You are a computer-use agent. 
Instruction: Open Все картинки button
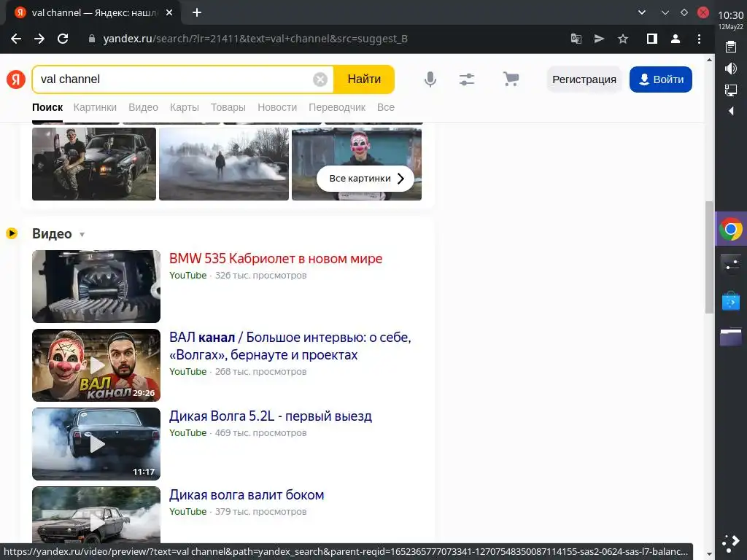point(365,179)
